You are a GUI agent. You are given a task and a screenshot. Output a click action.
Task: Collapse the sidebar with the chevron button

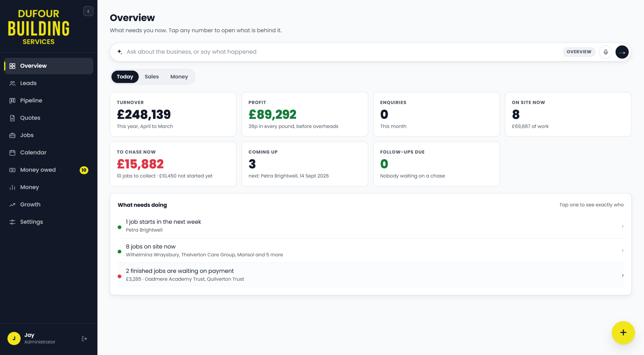click(x=88, y=11)
